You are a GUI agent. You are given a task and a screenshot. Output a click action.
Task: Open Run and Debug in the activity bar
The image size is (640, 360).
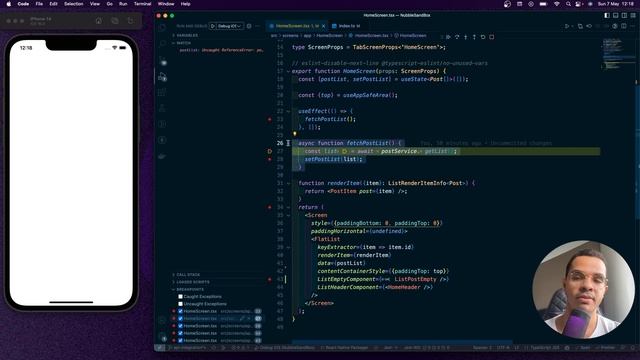(162, 77)
